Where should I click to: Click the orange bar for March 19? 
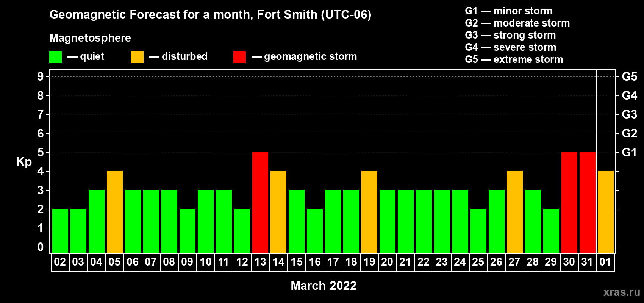pos(369,212)
